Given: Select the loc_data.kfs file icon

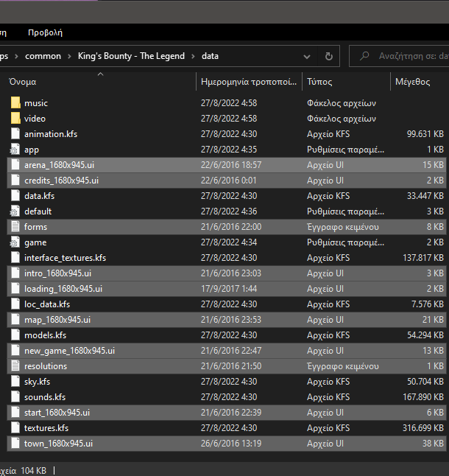Looking at the screenshot, I should click(15, 304).
